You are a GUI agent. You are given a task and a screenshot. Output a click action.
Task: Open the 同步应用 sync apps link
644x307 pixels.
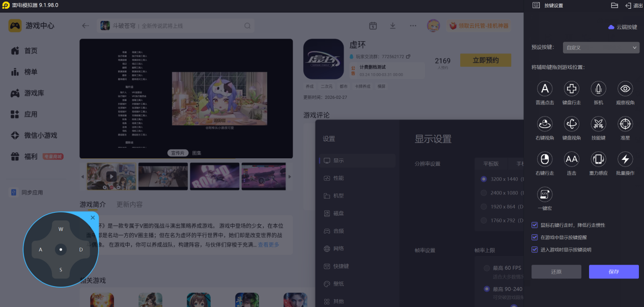pyautogui.click(x=27, y=192)
